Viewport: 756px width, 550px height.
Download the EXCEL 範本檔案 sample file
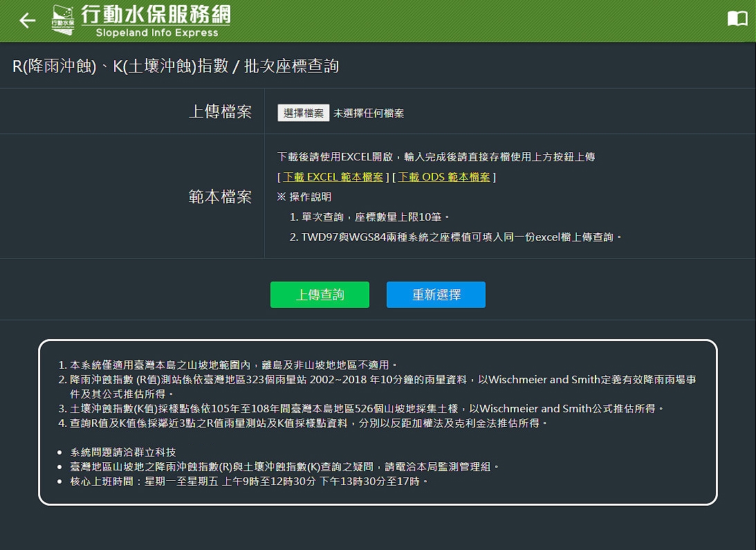click(x=333, y=177)
